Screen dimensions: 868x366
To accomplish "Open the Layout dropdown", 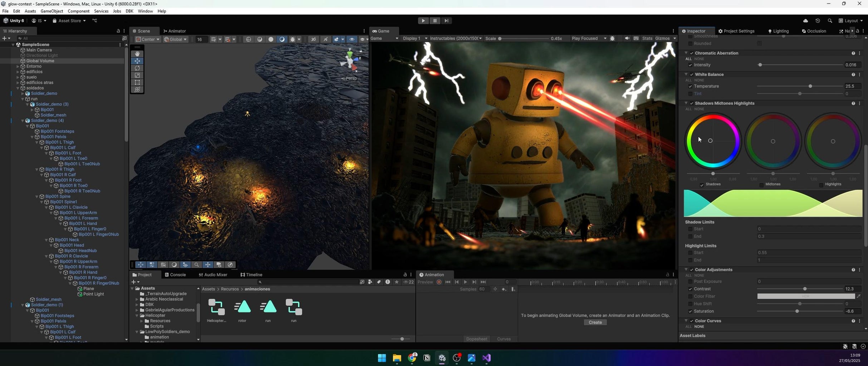I will [850, 21].
